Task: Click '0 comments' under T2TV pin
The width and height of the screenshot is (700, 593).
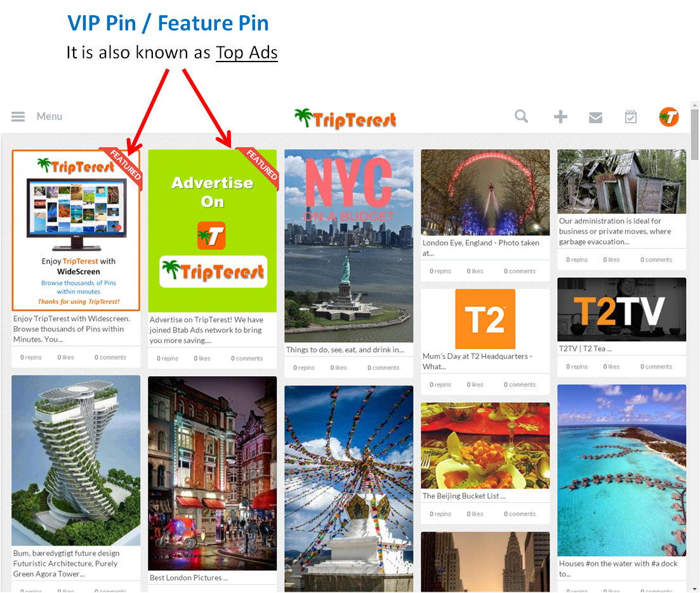Action: coord(656,367)
